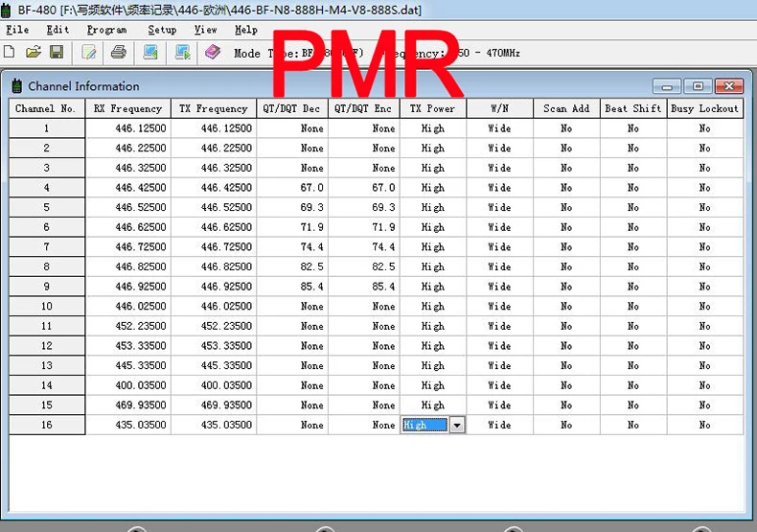Click the write to radio icon
Viewport: 757px width, 532px height.
(x=182, y=52)
